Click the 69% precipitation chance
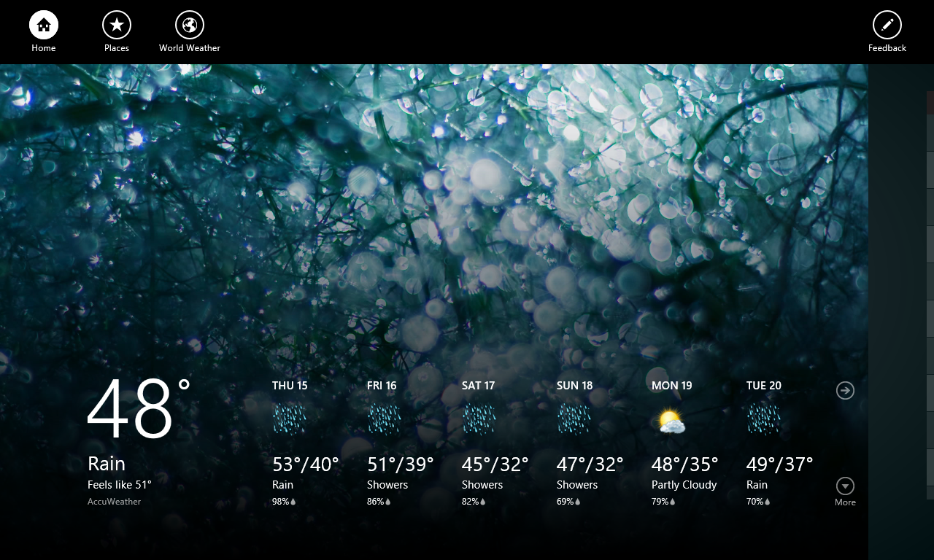Viewport: 934px width, 560px height. (x=568, y=502)
